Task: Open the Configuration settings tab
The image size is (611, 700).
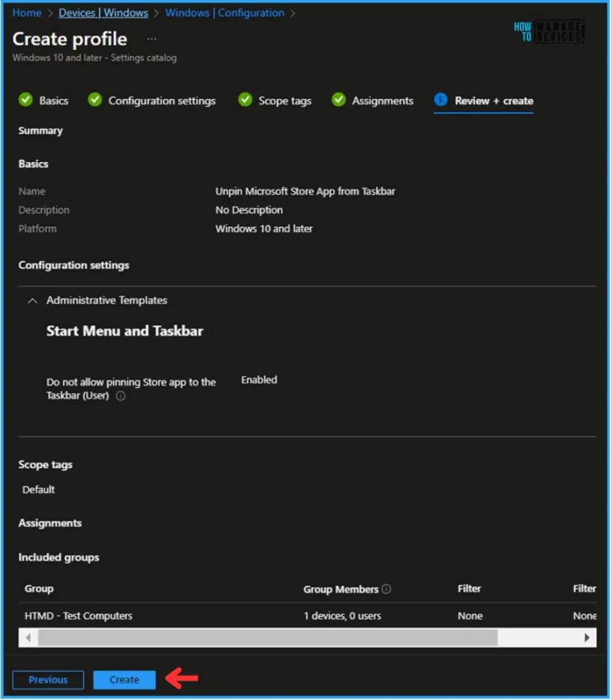Action: coord(162,100)
